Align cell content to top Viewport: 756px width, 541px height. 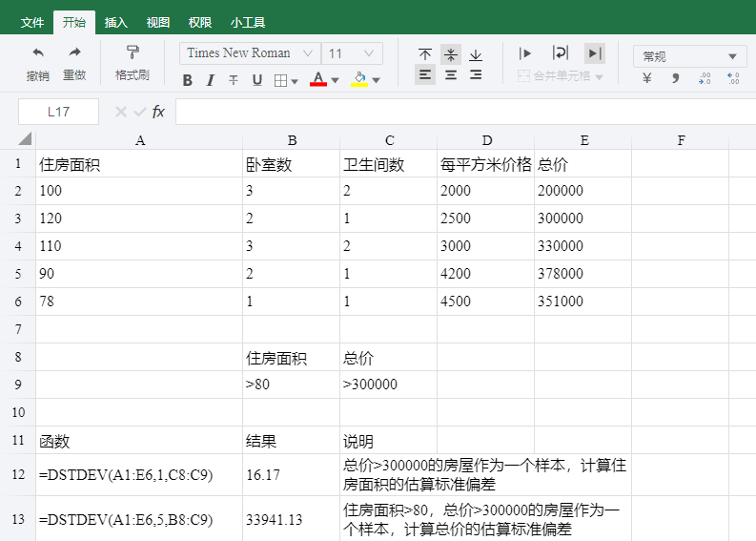[x=425, y=54]
